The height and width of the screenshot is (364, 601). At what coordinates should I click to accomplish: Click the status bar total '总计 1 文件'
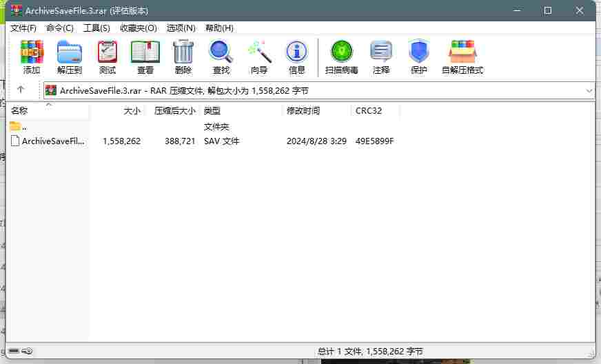[x=340, y=352]
